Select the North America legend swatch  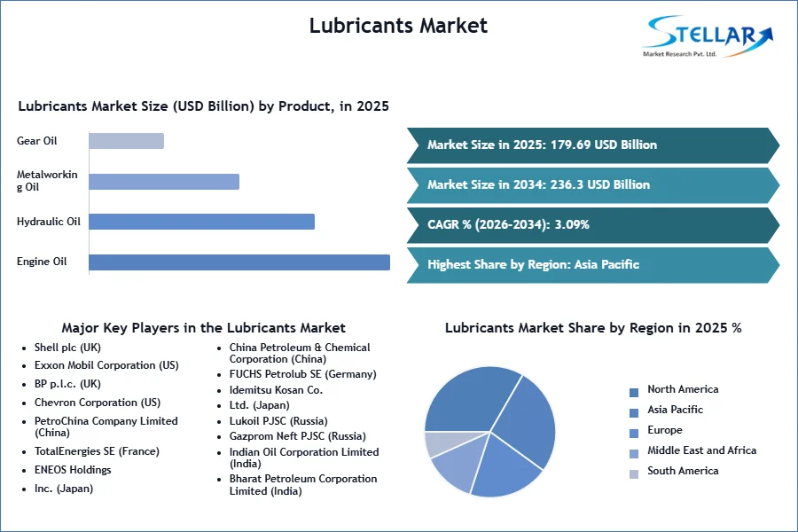click(634, 393)
